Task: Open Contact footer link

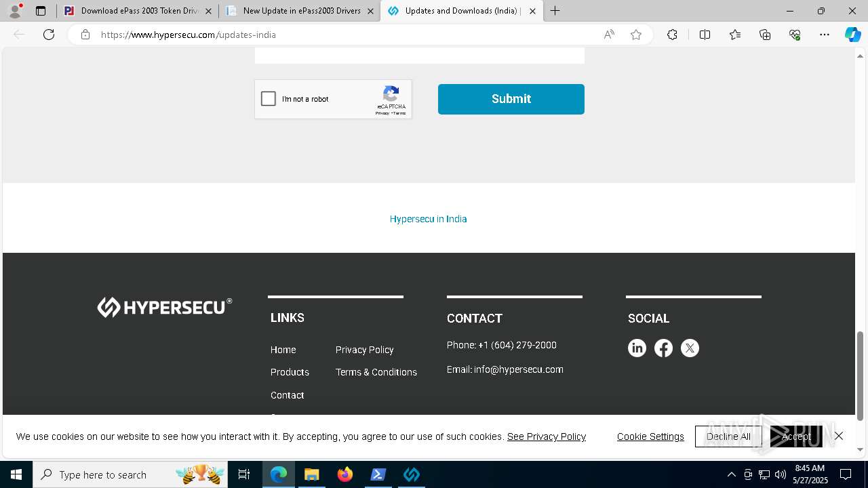Action: pyautogui.click(x=287, y=395)
